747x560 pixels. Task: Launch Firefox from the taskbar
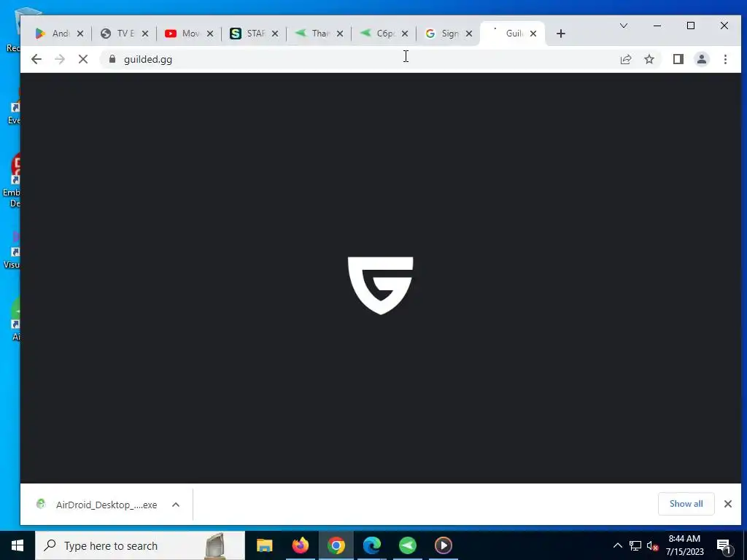point(300,545)
